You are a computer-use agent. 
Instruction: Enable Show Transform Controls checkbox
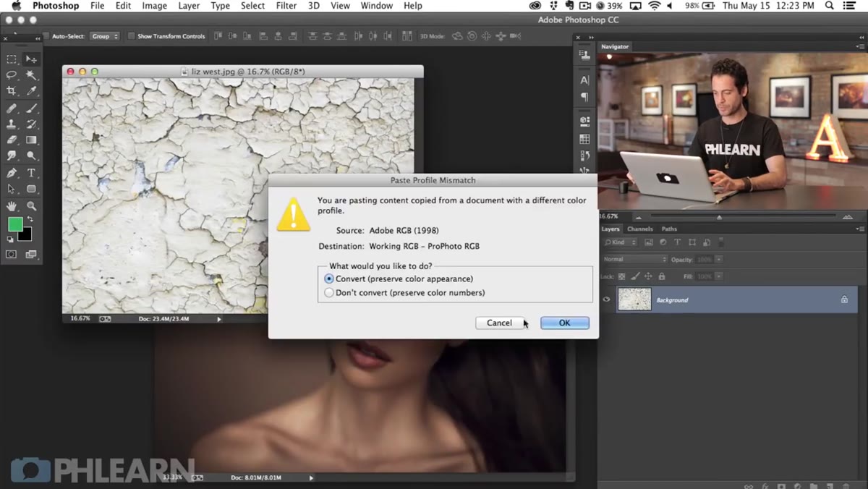pyautogui.click(x=131, y=36)
